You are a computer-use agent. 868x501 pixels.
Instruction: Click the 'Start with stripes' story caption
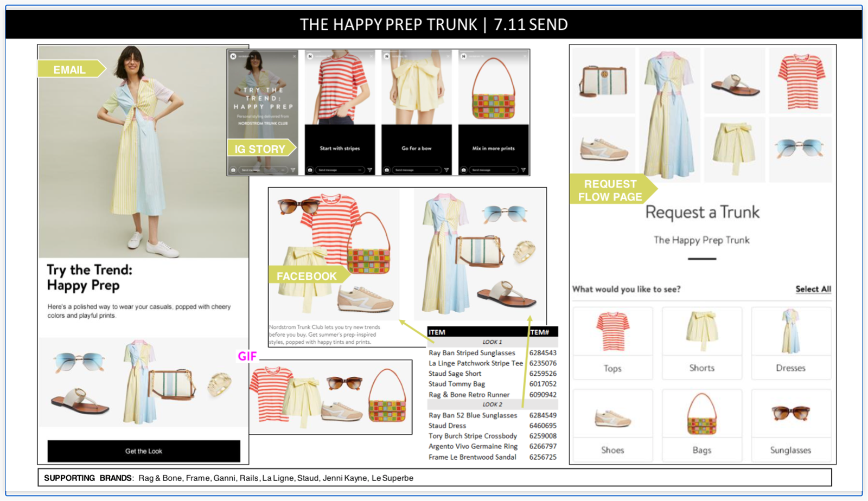(340, 148)
